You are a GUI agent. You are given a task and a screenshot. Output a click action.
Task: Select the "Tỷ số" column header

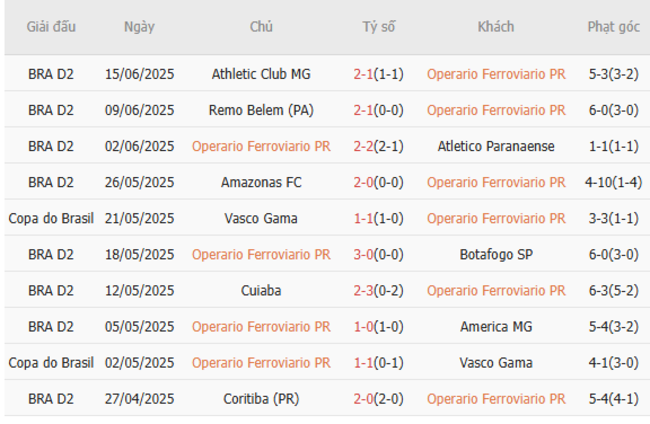click(378, 27)
